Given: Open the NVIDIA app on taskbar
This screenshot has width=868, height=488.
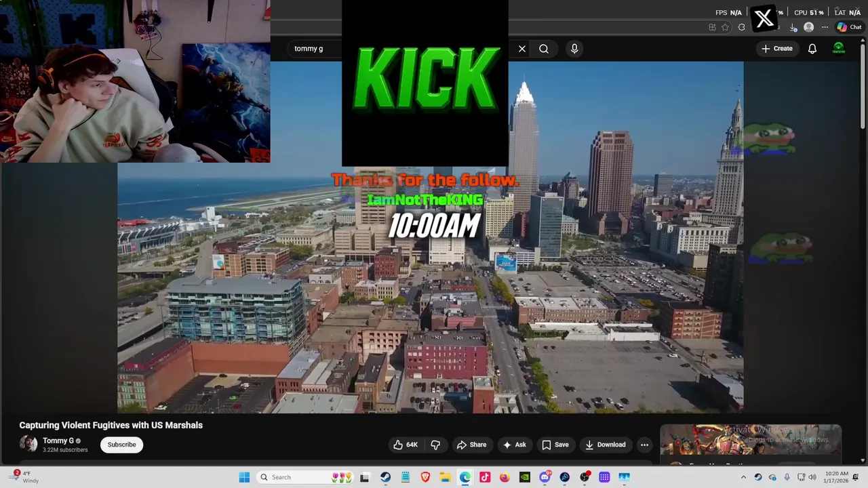Looking at the screenshot, I should pos(525,477).
